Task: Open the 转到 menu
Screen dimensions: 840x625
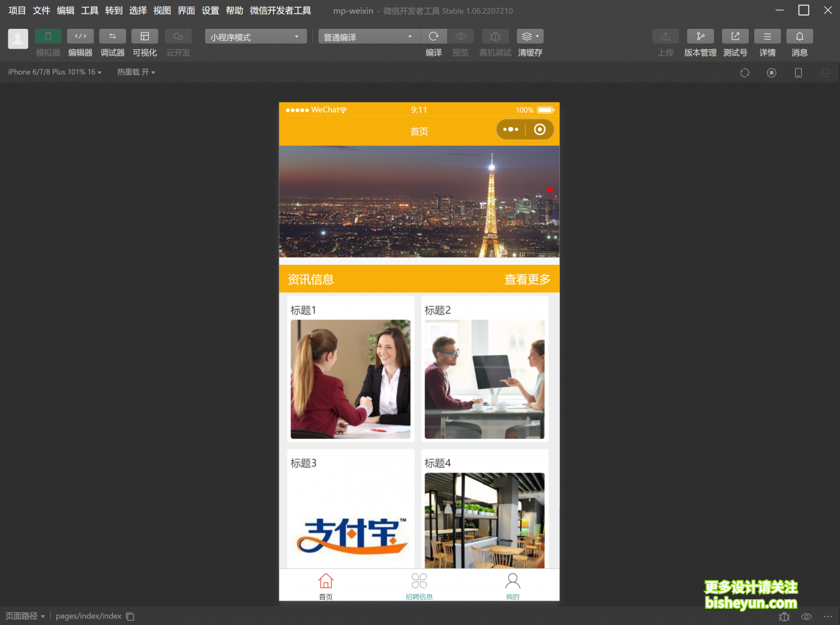Action: [113, 10]
